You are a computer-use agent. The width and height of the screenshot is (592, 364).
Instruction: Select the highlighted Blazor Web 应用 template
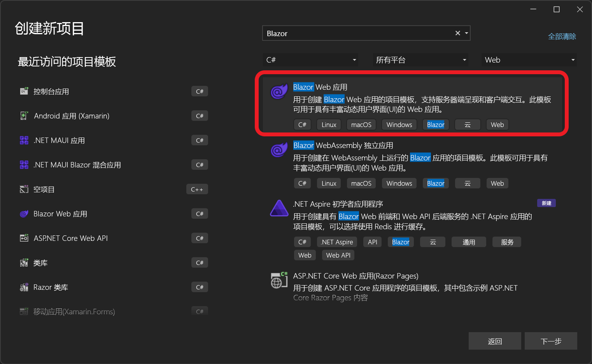tap(389, 103)
